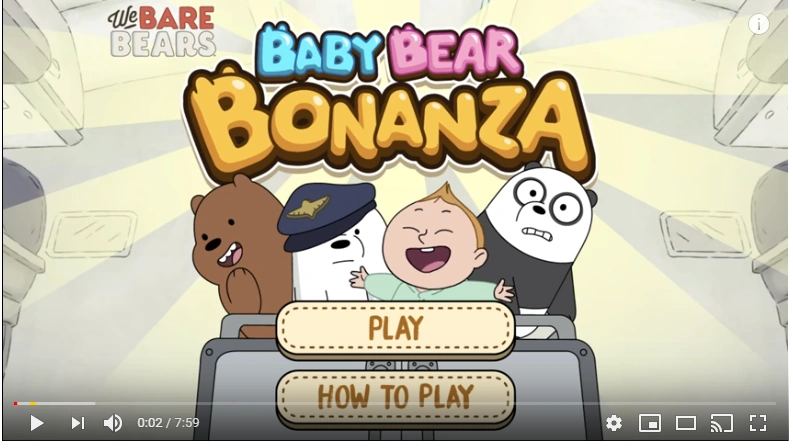Viewport: 793px width, 448px height.
Task: Click the HOW TO PLAY button
Action: pos(395,396)
